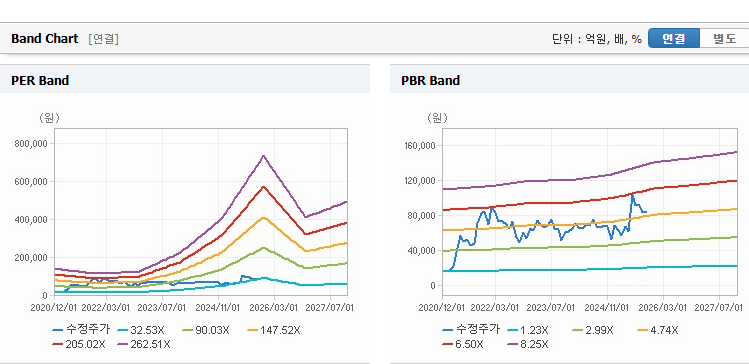Click the 800,000 axis label in PER chart
The width and height of the screenshot is (749, 364).
[32, 144]
